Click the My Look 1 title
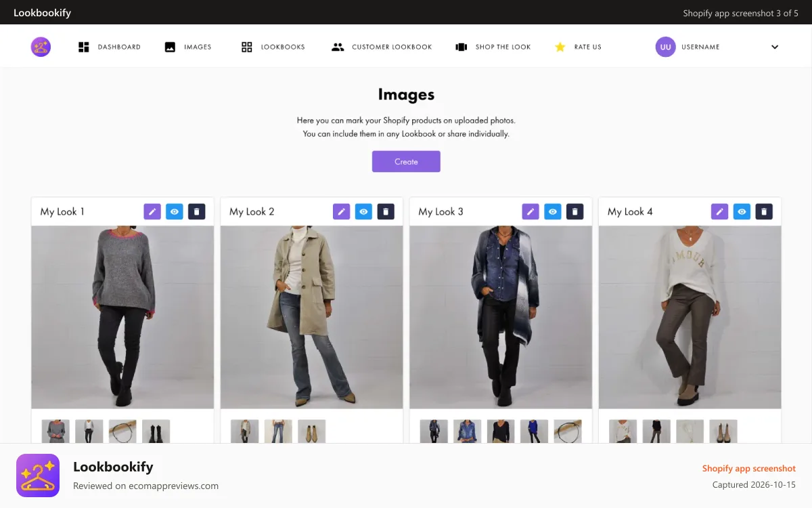Screen dimensions: 812x508 [62, 211]
